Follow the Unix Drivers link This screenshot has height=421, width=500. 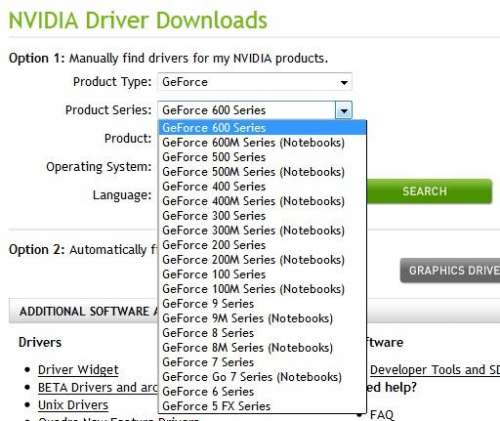pos(73,405)
